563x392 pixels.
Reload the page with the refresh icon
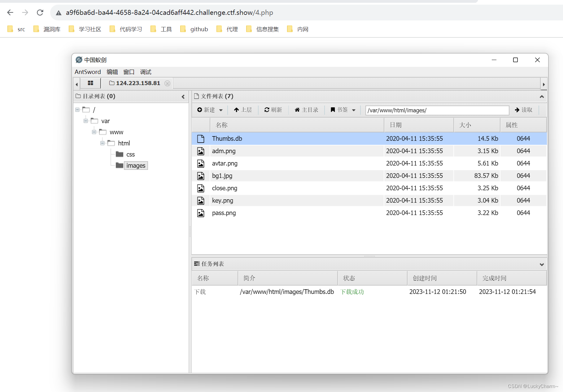click(x=40, y=12)
